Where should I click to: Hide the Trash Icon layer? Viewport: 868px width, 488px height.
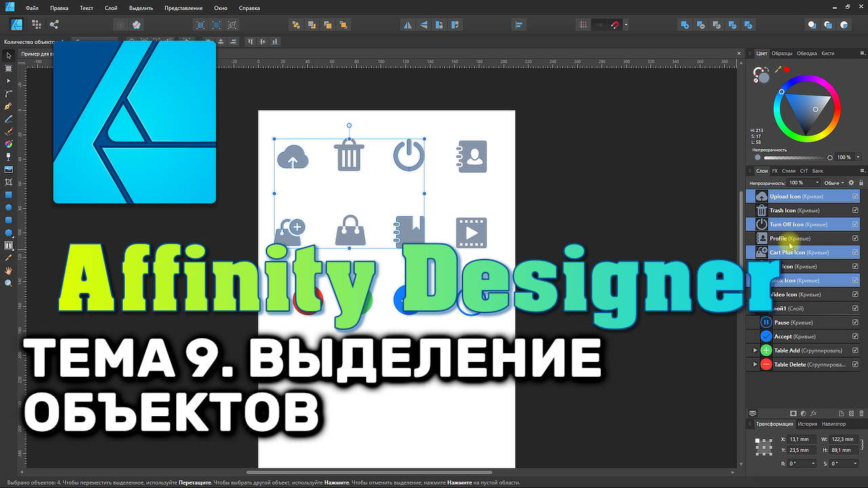click(x=855, y=210)
